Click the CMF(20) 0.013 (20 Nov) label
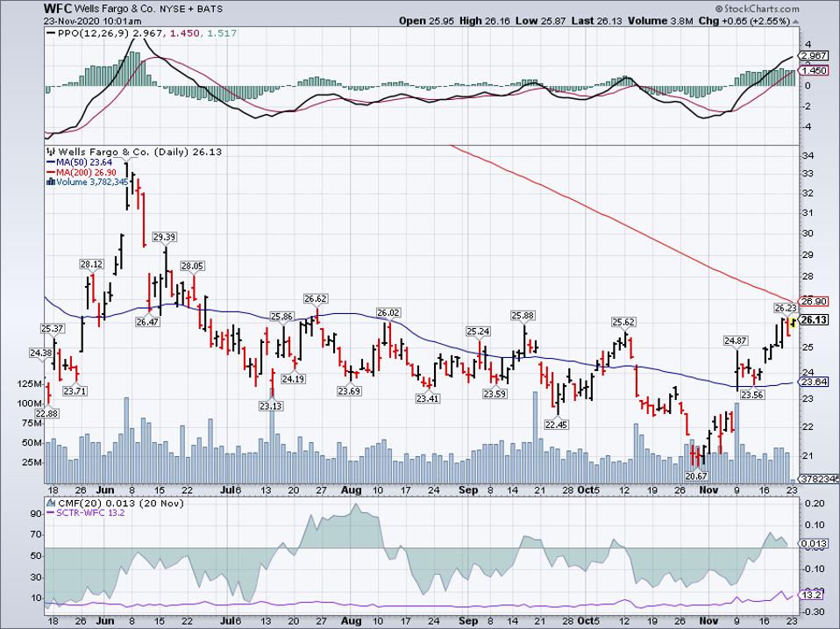Viewport: 840px width, 629px height. pyautogui.click(x=121, y=503)
